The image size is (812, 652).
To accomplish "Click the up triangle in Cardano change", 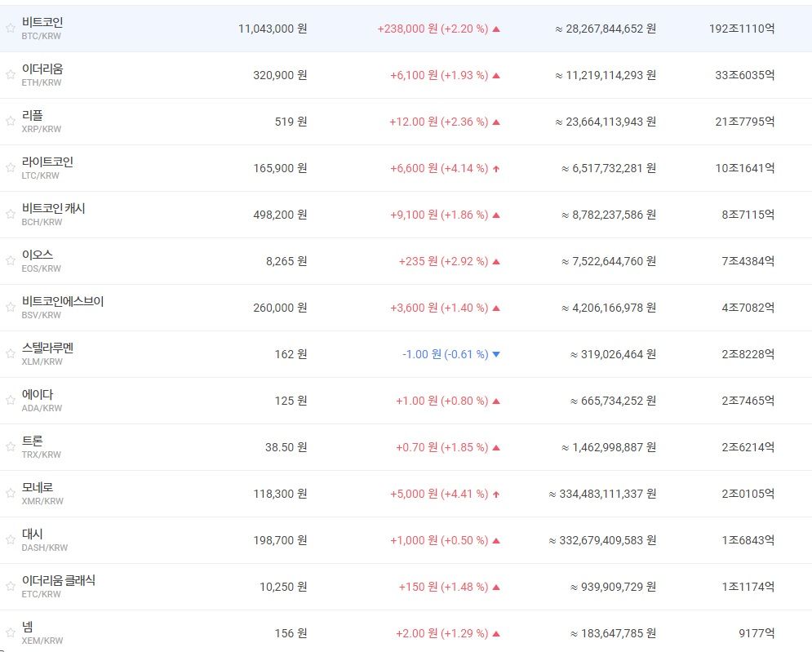I will coord(496,401).
